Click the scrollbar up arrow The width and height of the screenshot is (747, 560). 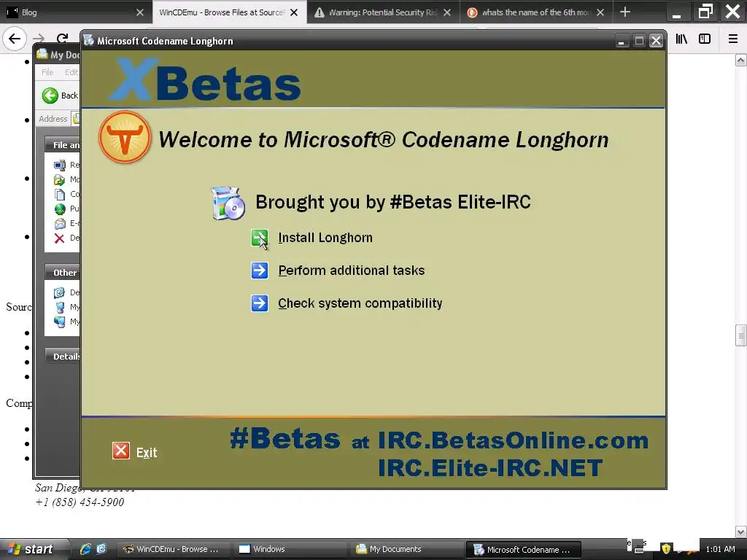tap(741, 60)
